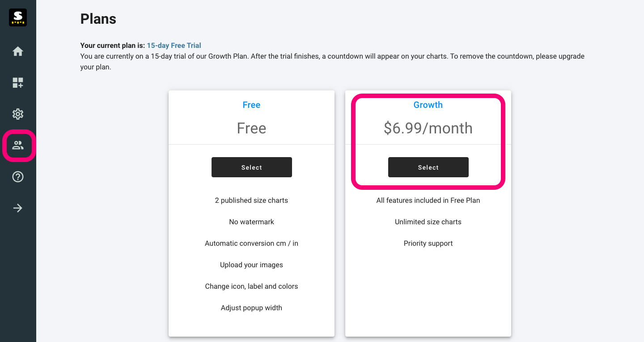Open the account plans people icon

coord(18,145)
